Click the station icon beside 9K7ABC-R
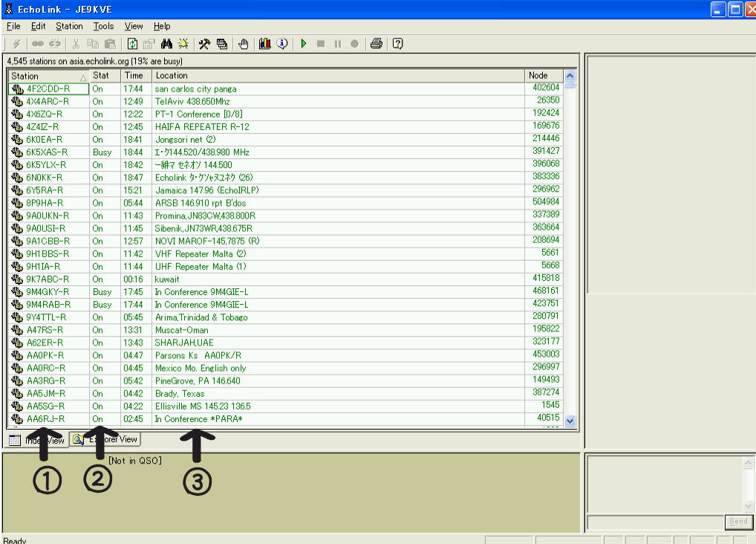 pyautogui.click(x=17, y=279)
